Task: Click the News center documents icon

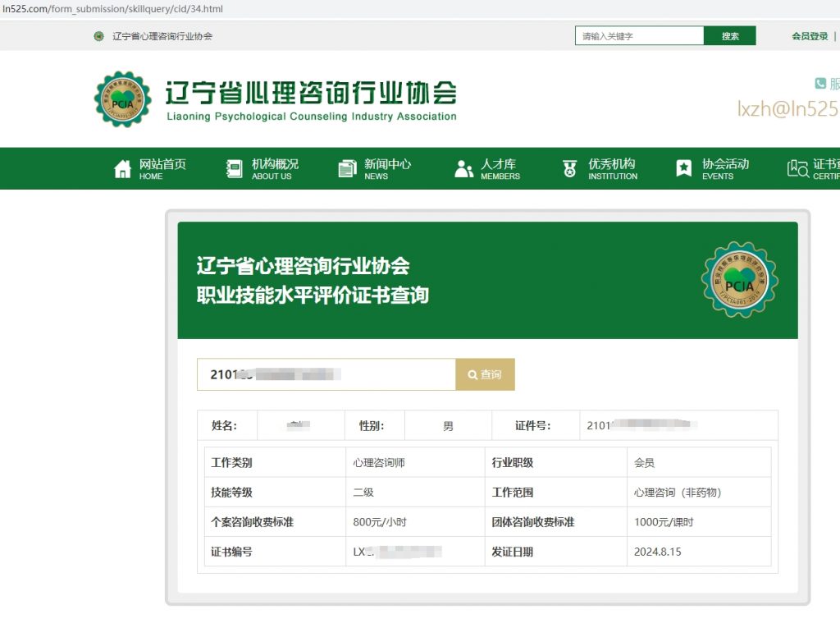Action: pos(347,169)
